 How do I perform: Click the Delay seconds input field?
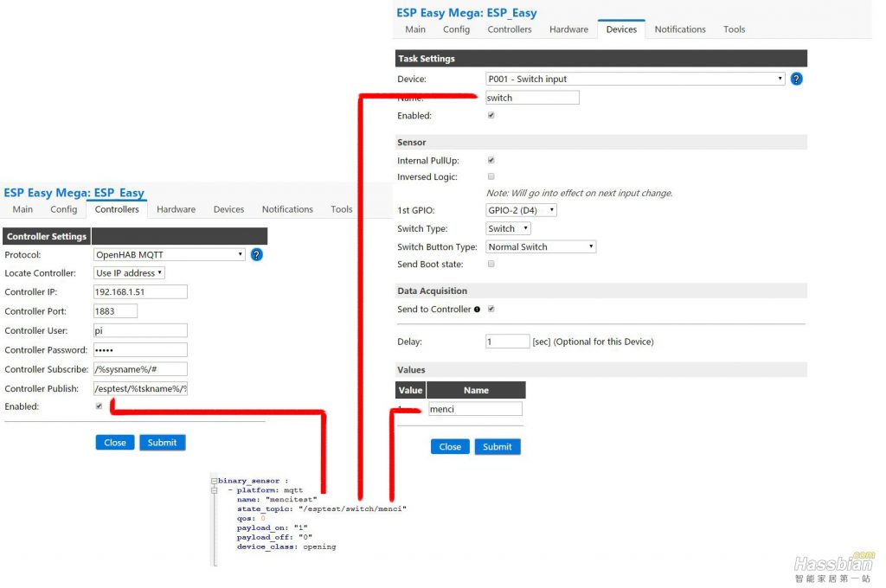[x=507, y=342]
